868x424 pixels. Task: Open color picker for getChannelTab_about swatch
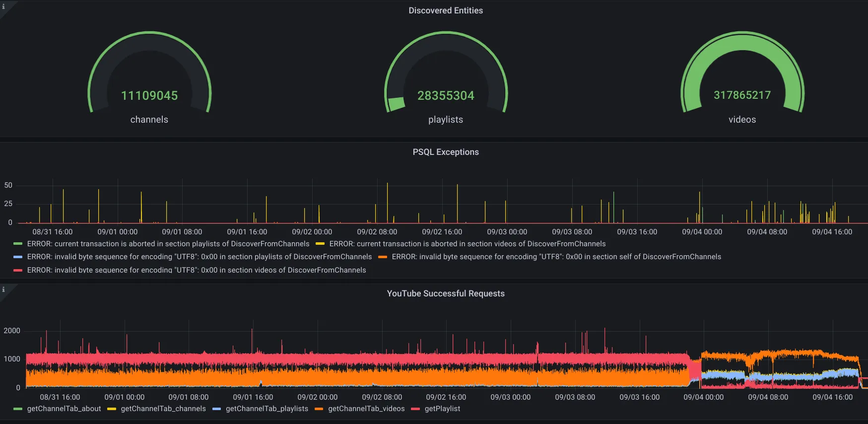[18, 409]
